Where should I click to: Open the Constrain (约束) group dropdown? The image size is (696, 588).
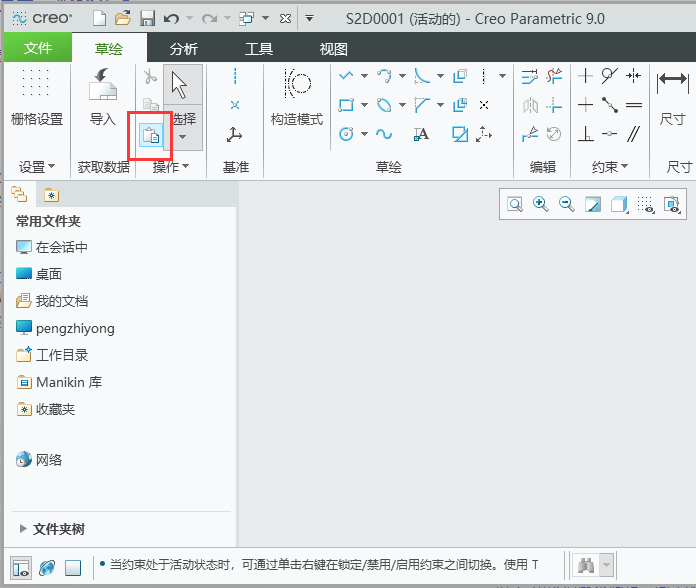pos(610,167)
